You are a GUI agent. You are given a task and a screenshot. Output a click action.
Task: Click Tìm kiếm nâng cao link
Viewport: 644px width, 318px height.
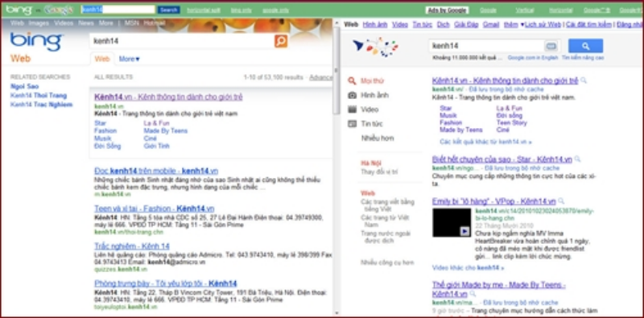(x=583, y=58)
